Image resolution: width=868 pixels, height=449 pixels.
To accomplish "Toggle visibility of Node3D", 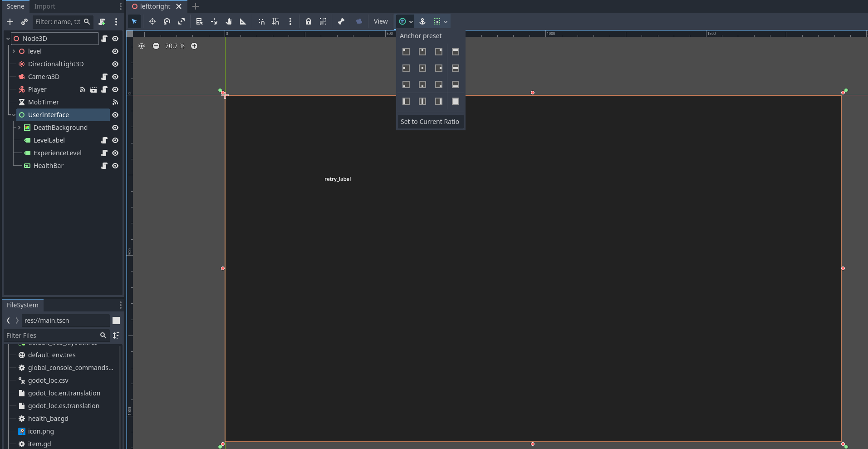I will tap(115, 39).
